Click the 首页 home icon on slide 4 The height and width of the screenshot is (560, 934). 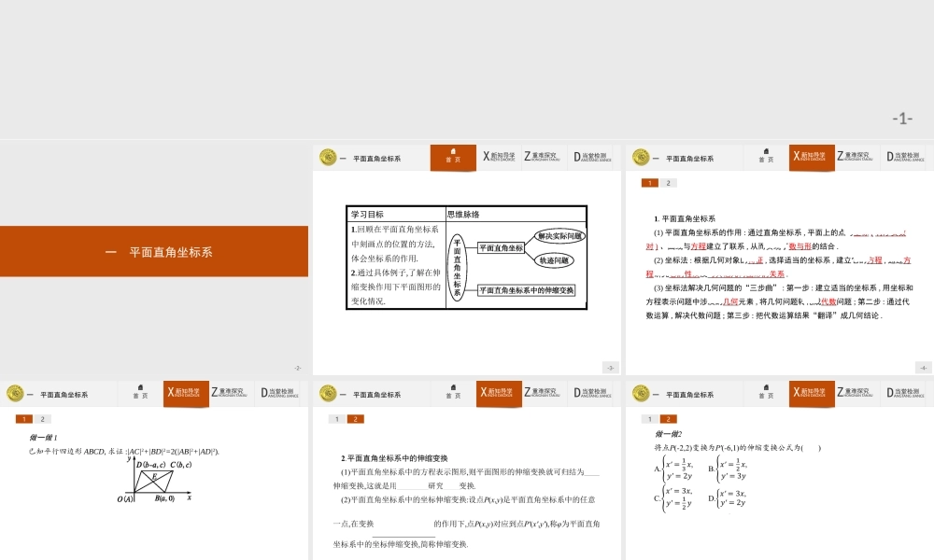pyautogui.click(x=766, y=157)
